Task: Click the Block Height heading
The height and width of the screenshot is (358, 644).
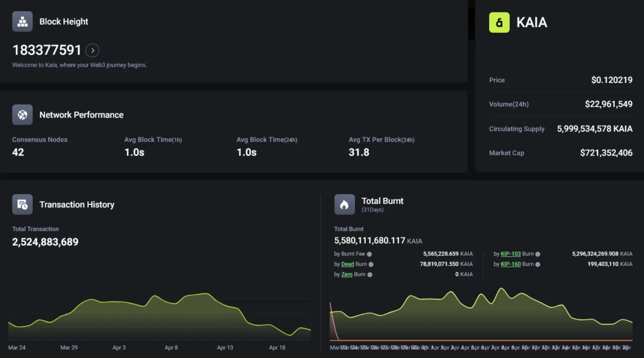Action: [x=64, y=22]
